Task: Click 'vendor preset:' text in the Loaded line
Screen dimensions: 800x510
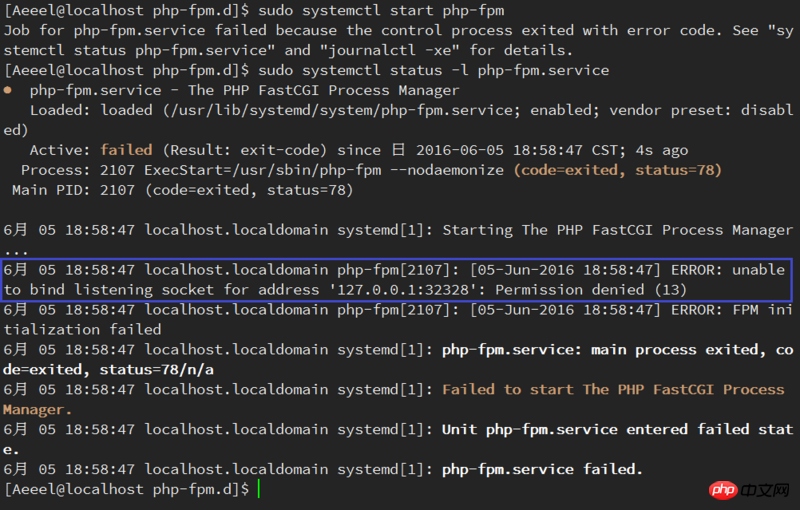Action: (670, 111)
